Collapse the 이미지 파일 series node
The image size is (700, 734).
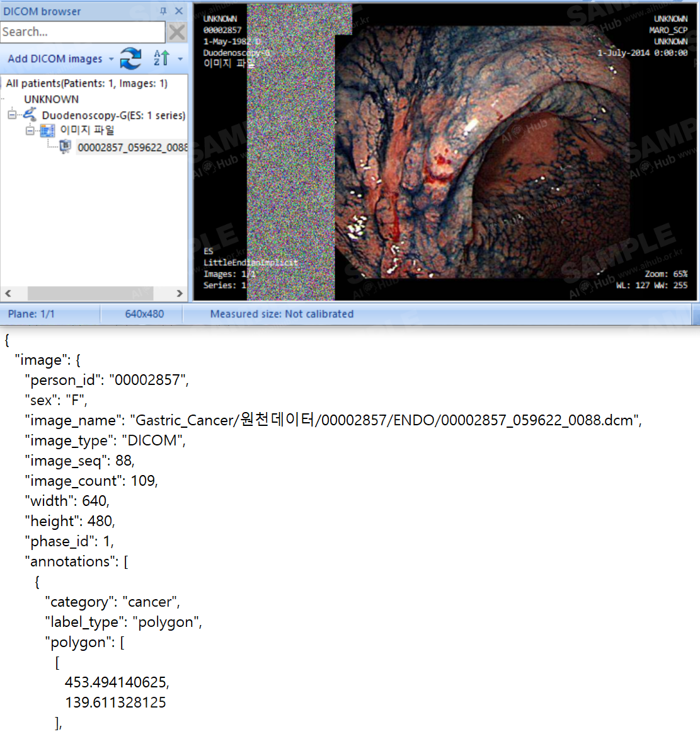(x=30, y=130)
